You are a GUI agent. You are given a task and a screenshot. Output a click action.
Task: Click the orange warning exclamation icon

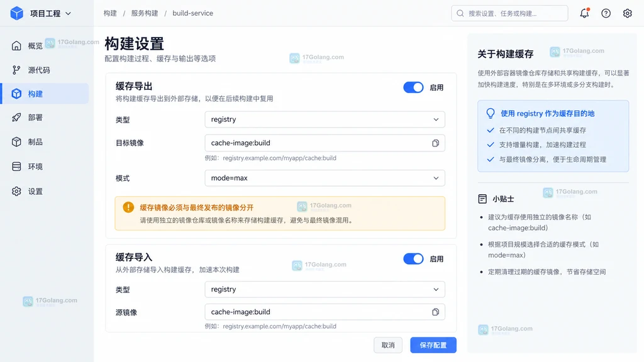click(128, 207)
